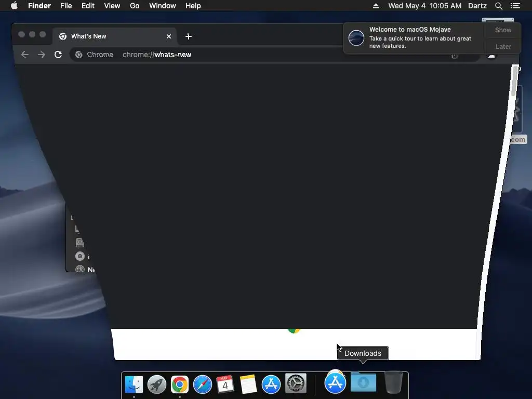Open the Go menu

click(135, 6)
